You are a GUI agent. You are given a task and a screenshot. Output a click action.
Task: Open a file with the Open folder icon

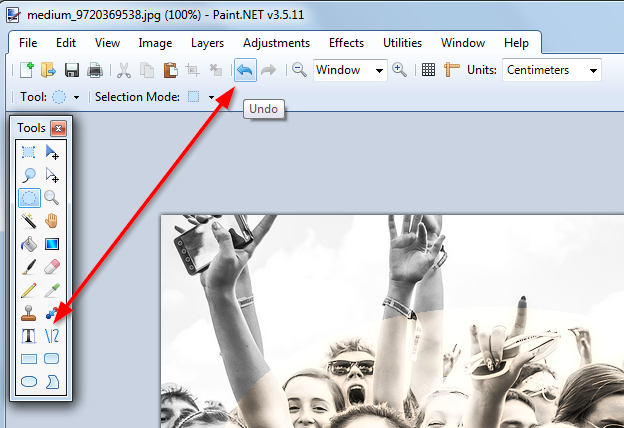[49, 70]
